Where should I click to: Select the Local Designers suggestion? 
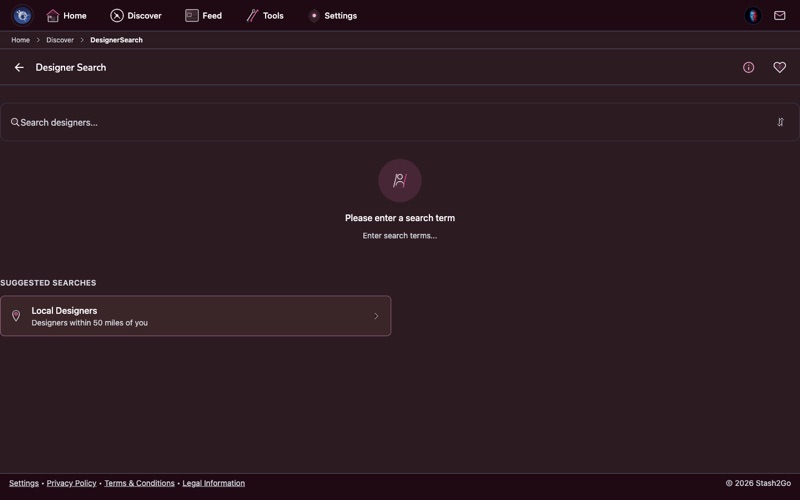[195, 316]
